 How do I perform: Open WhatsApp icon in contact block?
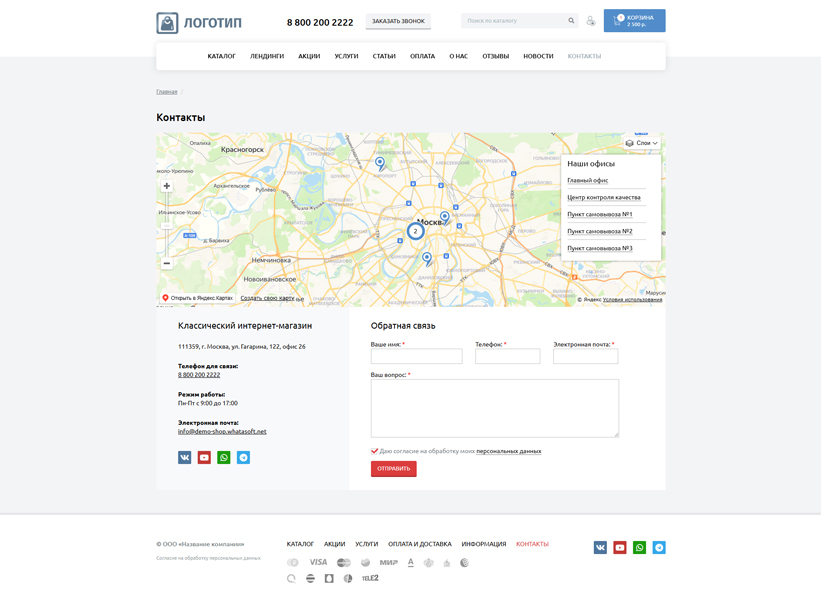[x=224, y=457]
